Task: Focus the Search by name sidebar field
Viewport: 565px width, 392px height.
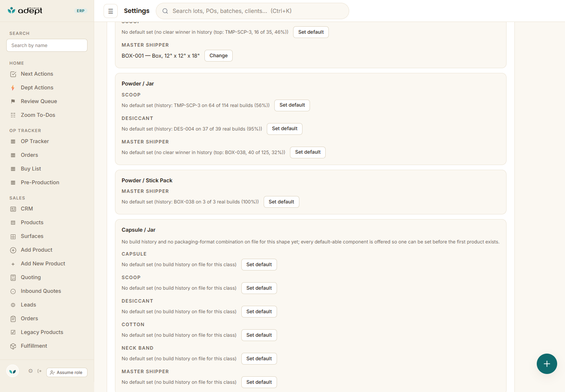Action: pos(47,45)
